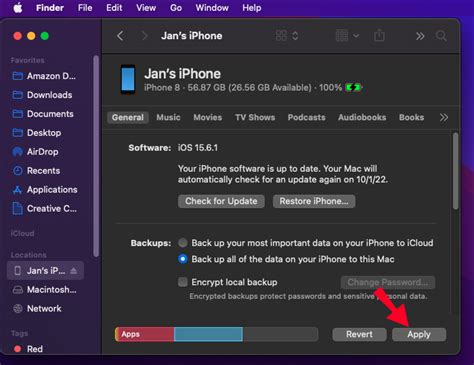This screenshot has height=365, width=474.
Task: Click the Locations sidebar heading
Action: point(29,255)
